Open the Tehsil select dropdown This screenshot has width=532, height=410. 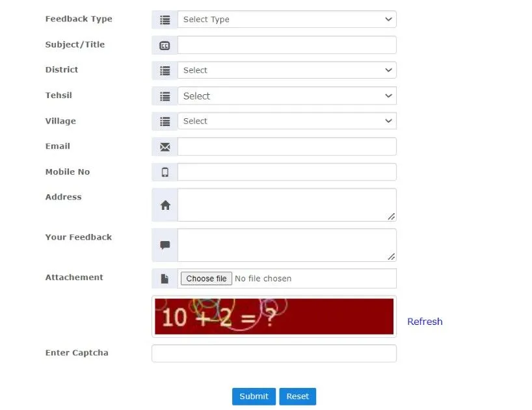coord(287,96)
